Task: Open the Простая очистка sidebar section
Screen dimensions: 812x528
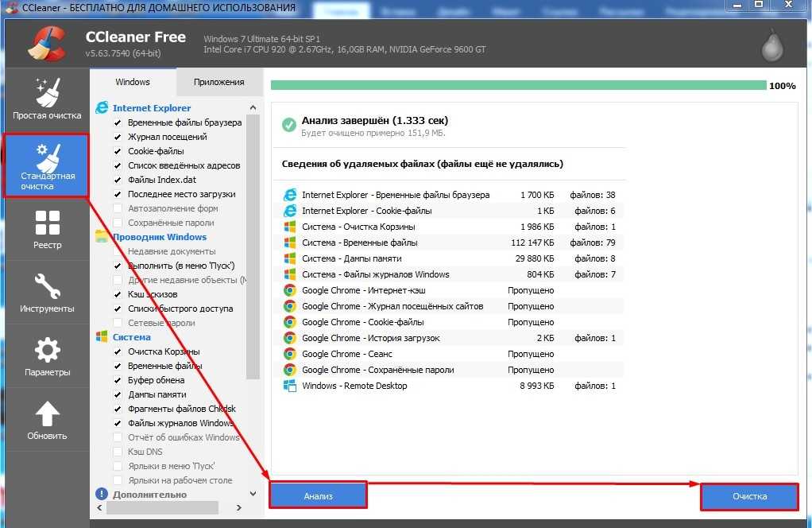Action: [47, 99]
